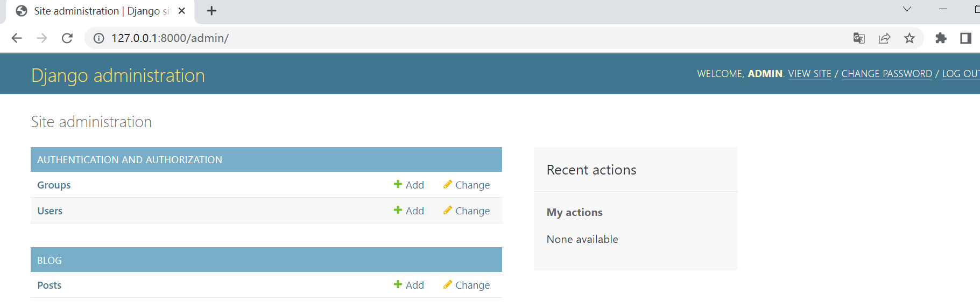Click the address bar URL field
The width and height of the screenshot is (980, 307).
[474, 38]
